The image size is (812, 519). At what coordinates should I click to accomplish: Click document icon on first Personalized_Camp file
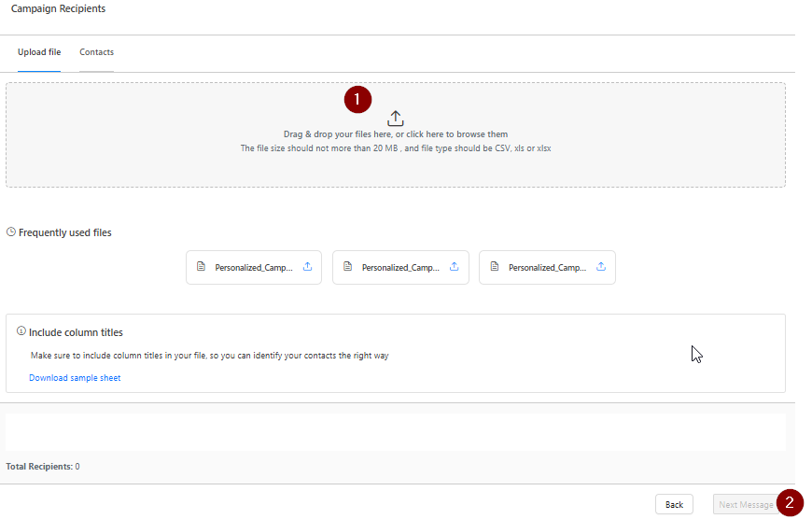coord(201,267)
